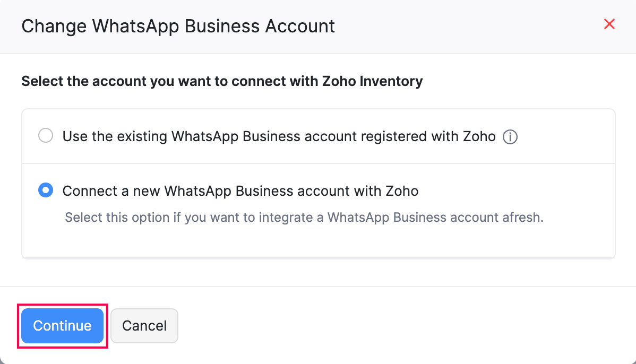Click the Cancel button
Viewport: 636px width, 364px height.
pos(144,326)
